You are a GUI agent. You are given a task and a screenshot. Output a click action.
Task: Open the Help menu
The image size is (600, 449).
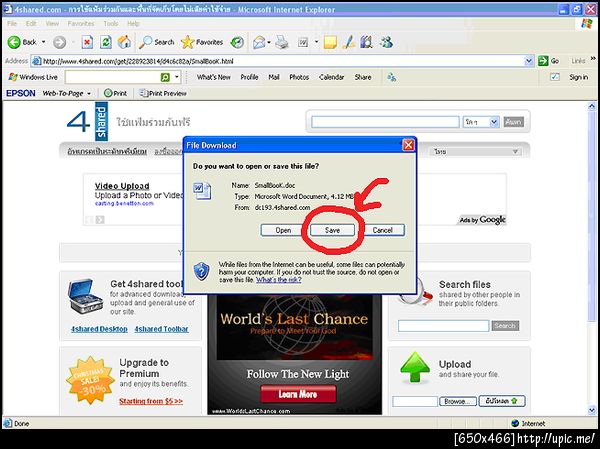pos(133,24)
